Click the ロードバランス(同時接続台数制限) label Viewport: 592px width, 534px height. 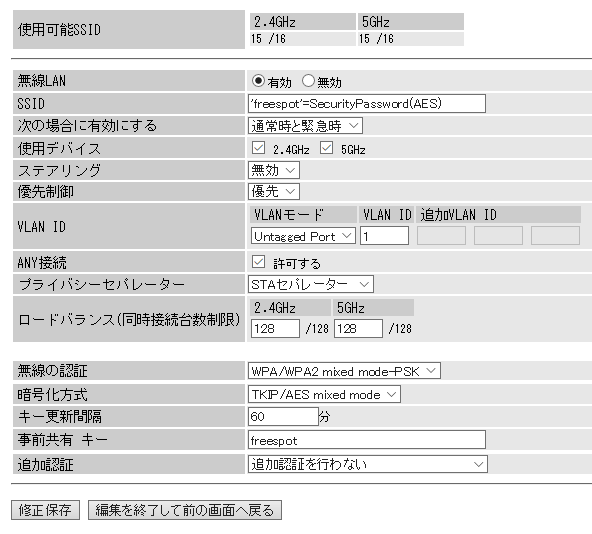[129, 319]
